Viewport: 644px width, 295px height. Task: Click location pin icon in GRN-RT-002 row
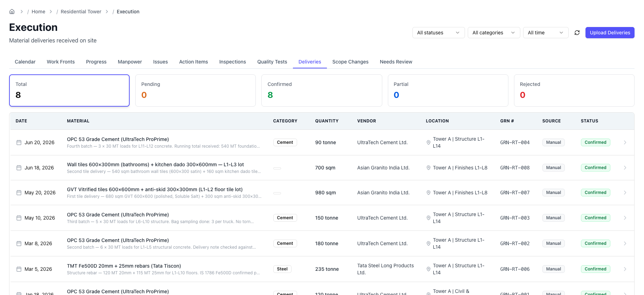coord(428,243)
